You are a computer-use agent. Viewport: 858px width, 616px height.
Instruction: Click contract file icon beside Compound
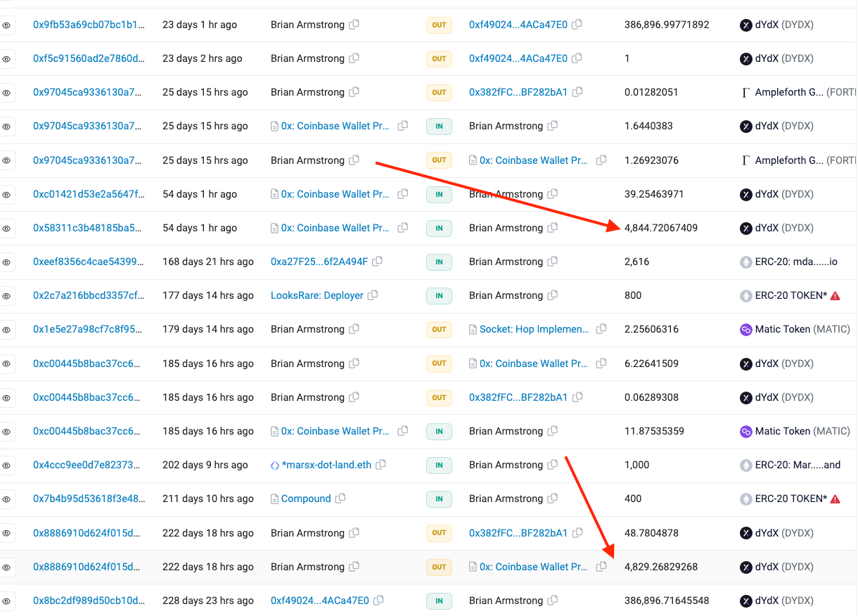(x=275, y=499)
